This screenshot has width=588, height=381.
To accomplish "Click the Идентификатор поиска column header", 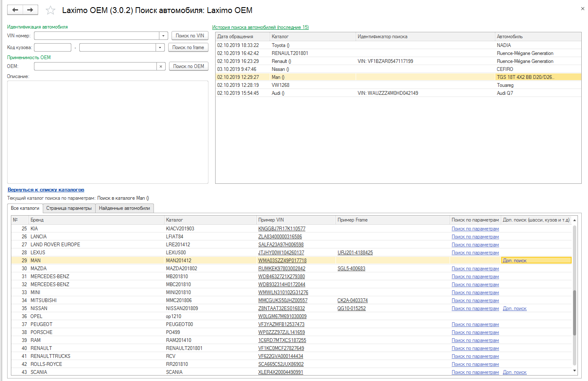I will tap(424, 37).
